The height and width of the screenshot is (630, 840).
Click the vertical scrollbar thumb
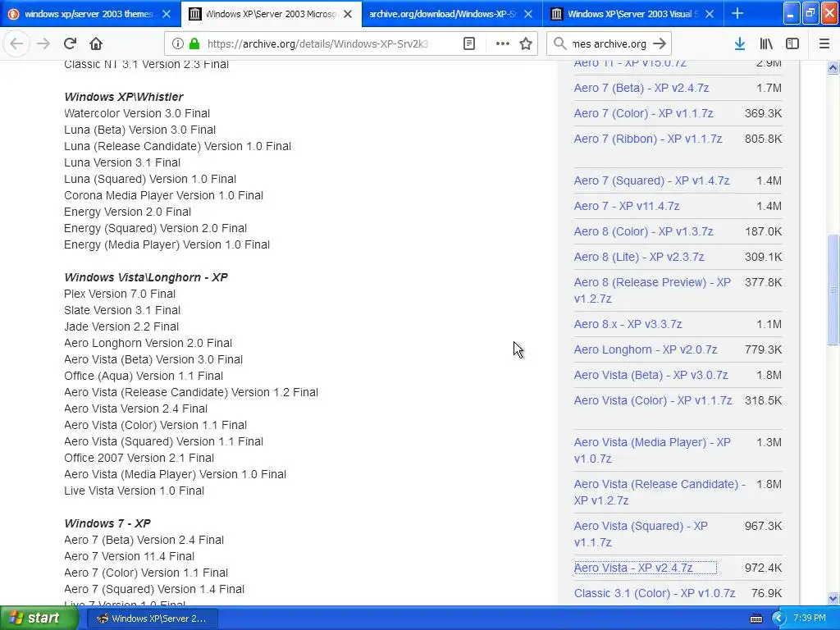click(x=833, y=290)
